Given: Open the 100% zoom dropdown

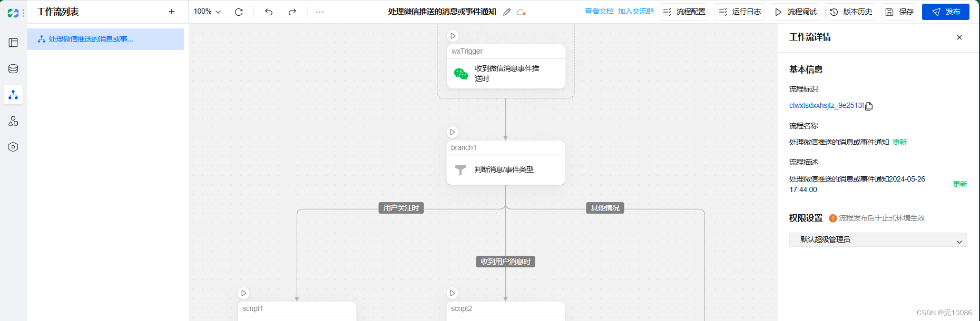Looking at the screenshot, I should click(x=207, y=12).
